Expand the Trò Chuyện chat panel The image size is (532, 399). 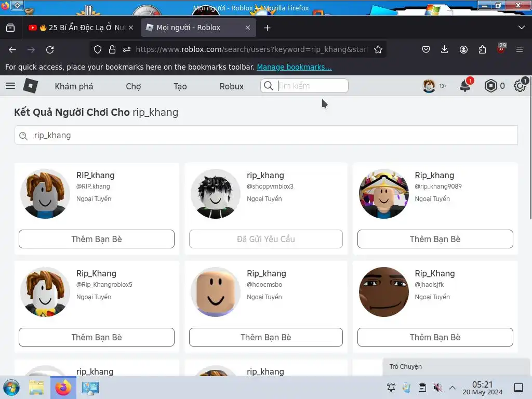pyautogui.click(x=456, y=367)
